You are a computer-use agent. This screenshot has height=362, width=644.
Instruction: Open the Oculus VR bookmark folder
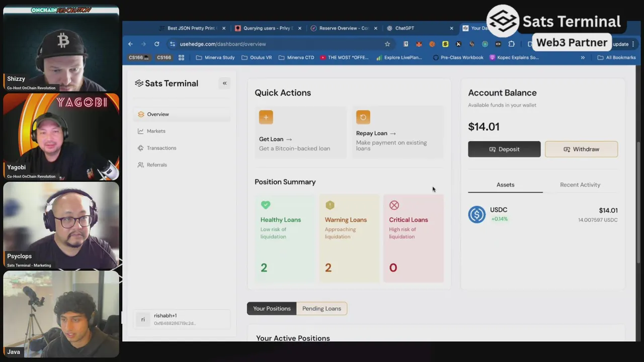click(257, 57)
